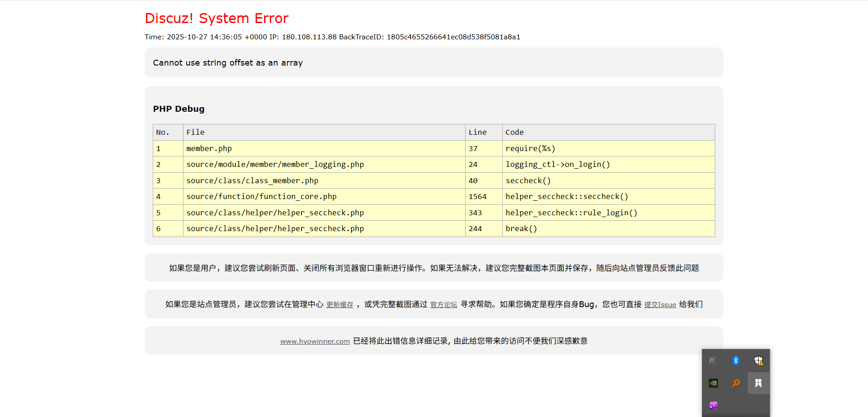Open Windows Security shield icon
The image size is (868, 417).
click(x=758, y=360)
